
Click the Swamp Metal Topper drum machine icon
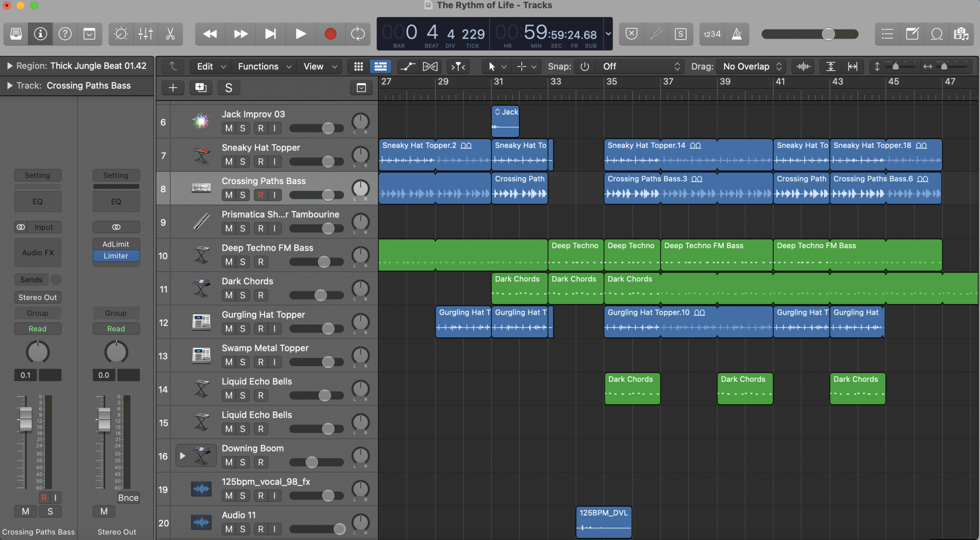(201, 355)
